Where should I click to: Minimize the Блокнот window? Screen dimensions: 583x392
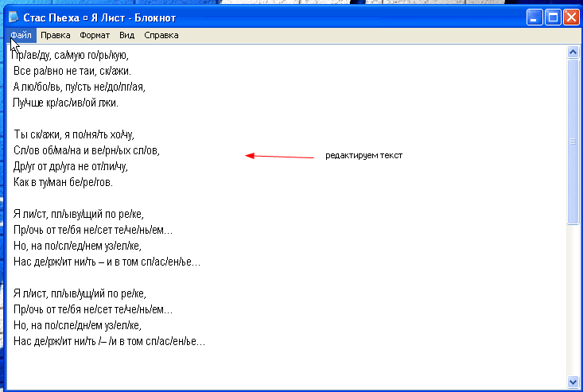coord(534,17)
